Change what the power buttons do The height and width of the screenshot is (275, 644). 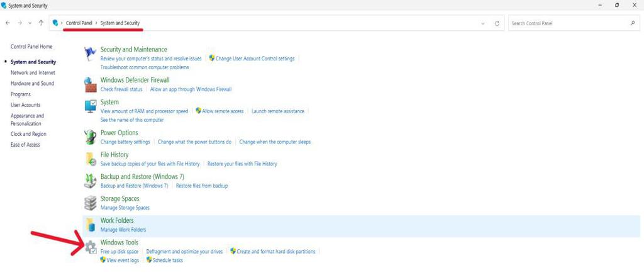click(x=195, y=142)
